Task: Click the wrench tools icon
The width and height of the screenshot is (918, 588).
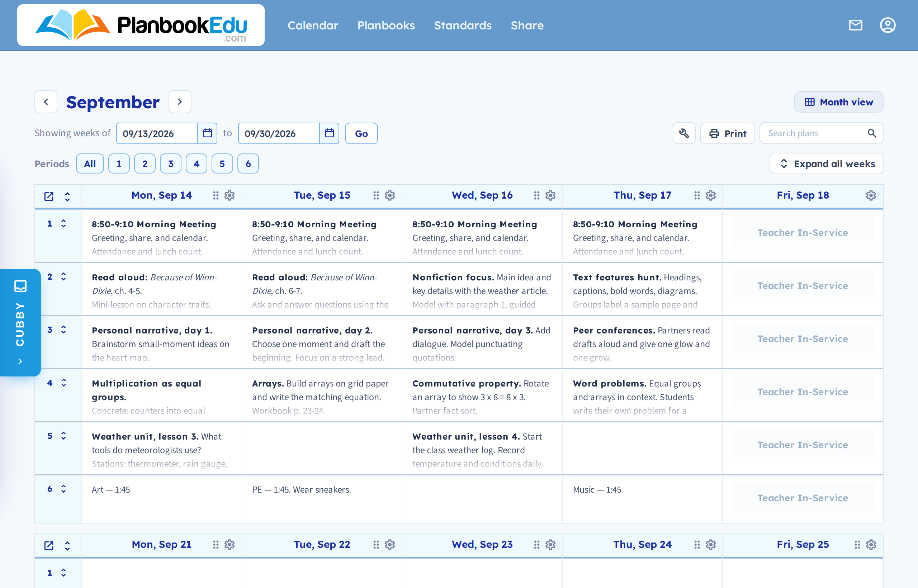Action: [684, 133]
